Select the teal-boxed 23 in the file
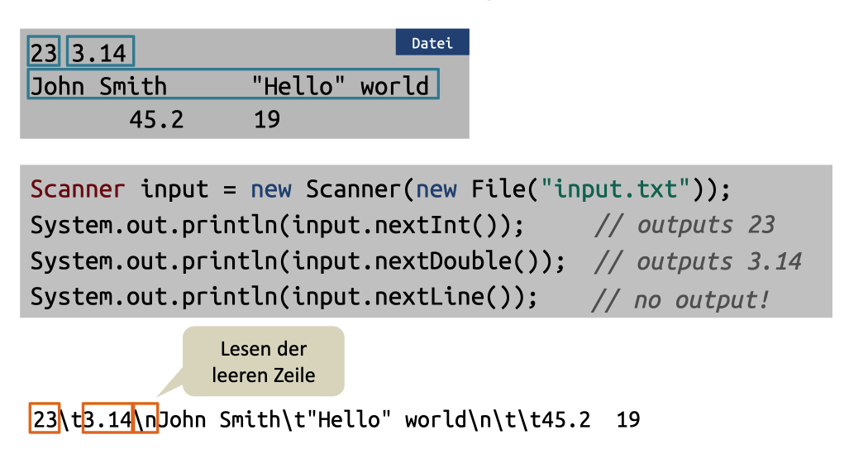The height and width of the screenshot is (454, 868). click(x=44, y=53)
